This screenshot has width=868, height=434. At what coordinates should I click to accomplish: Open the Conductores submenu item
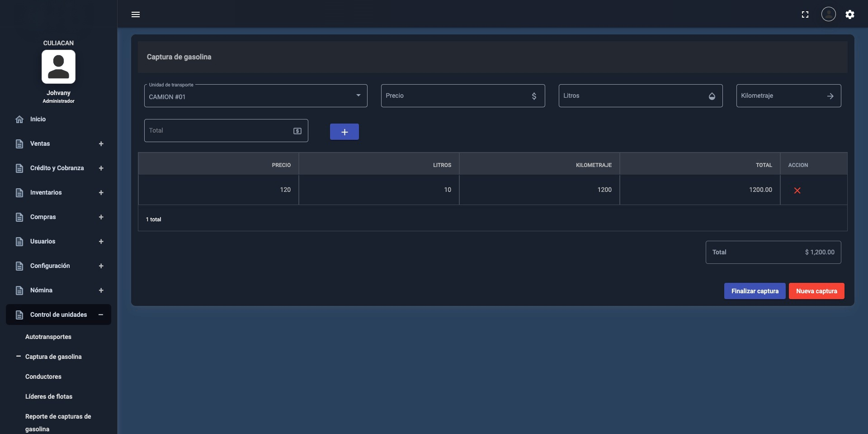tap(43, 377)
